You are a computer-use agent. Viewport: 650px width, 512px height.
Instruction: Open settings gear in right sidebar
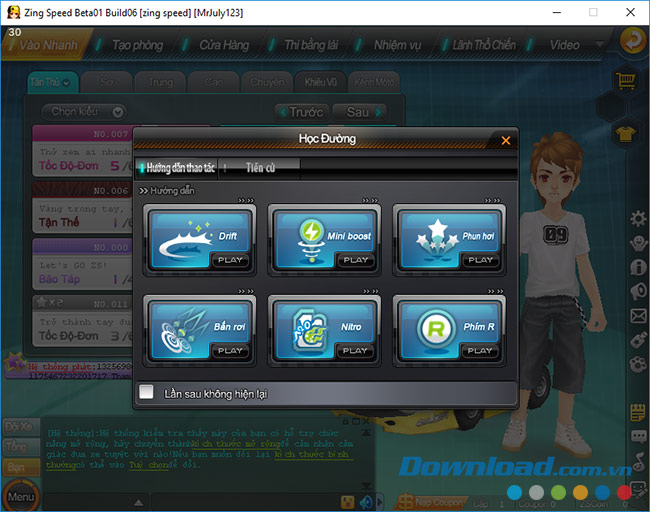tap(638, 219)
